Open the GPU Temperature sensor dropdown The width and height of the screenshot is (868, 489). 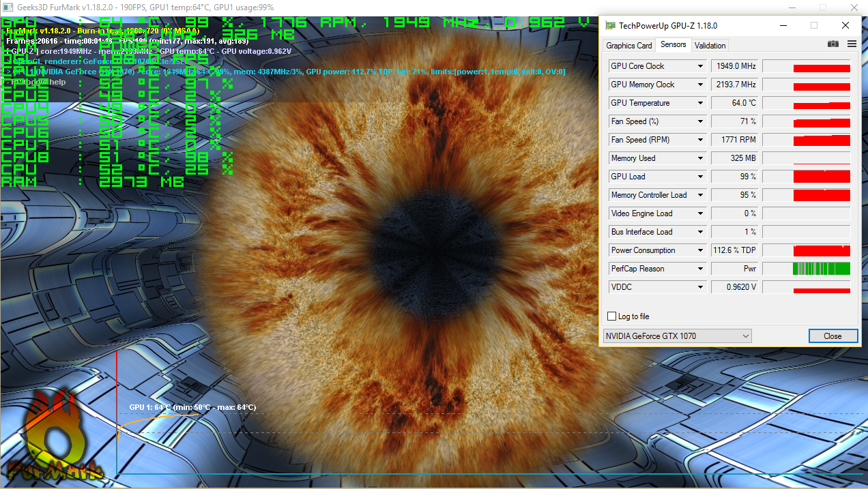(x=700, y=103)
